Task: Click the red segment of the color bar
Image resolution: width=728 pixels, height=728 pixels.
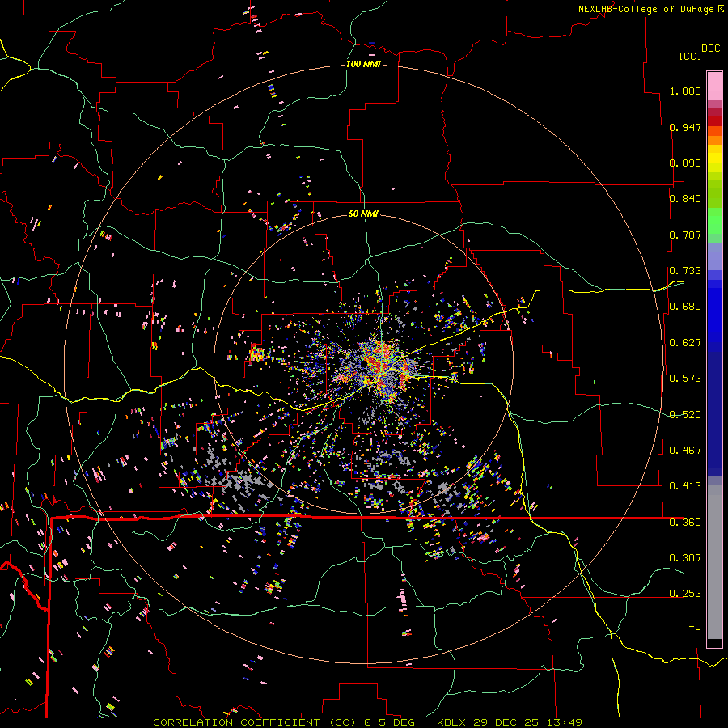Action: pos(714,121)
